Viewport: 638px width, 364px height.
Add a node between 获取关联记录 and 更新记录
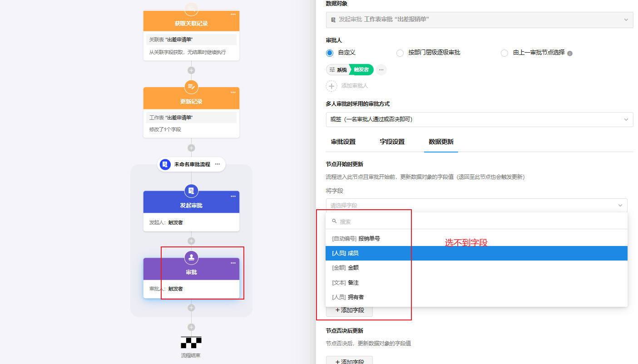coord(191,70)
